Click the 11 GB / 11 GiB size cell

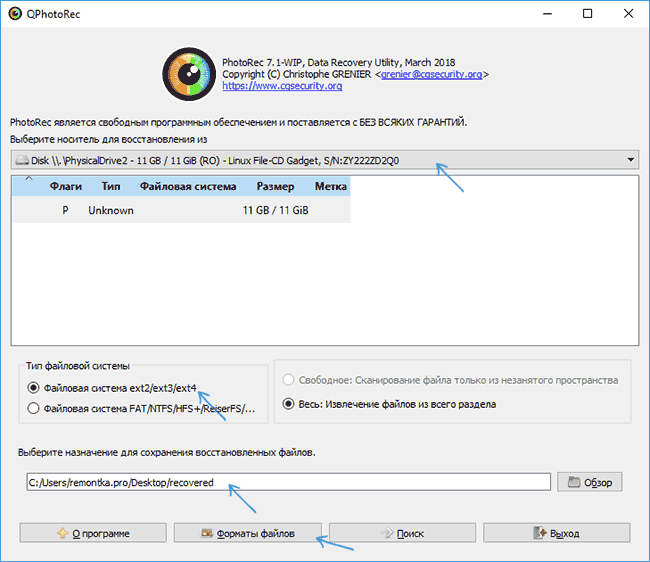coord(275,210)
